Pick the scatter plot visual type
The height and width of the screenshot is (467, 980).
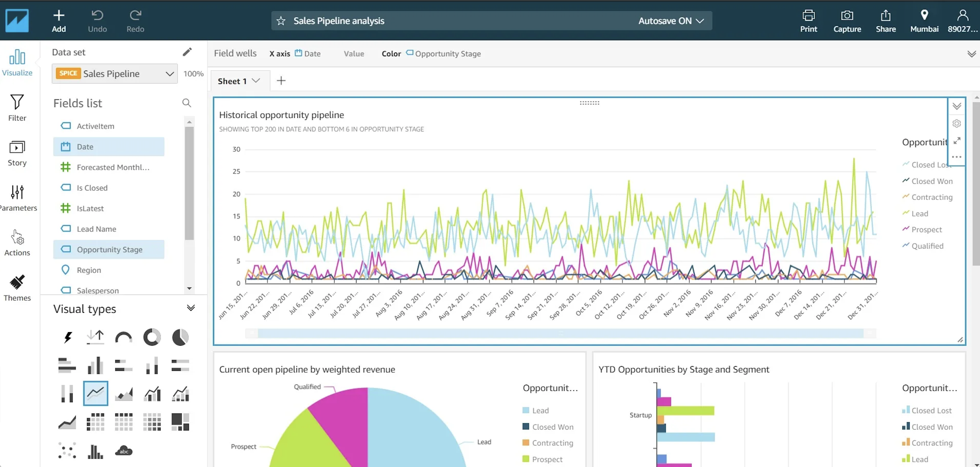point(67,451)
